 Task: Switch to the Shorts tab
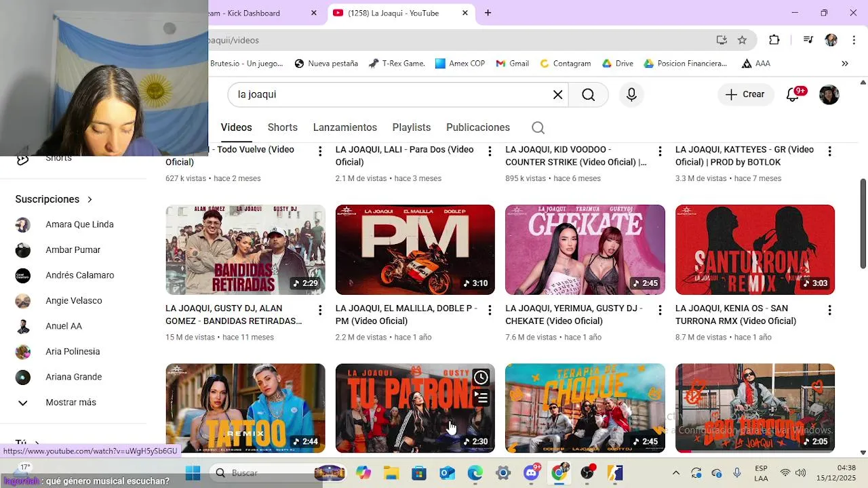click(x=283, y=127)
